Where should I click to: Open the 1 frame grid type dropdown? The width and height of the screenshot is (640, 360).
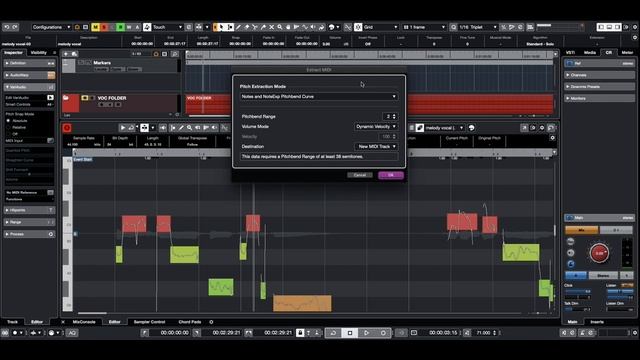pos(424,27)
